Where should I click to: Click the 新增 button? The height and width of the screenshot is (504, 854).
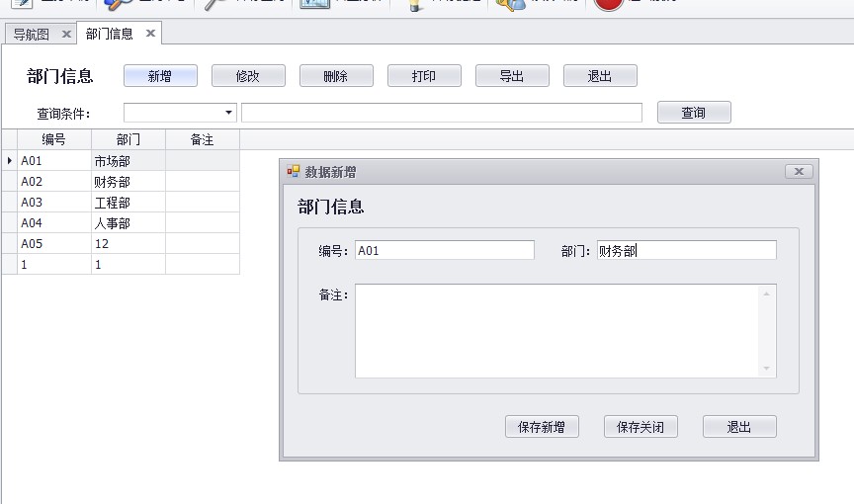160,76
